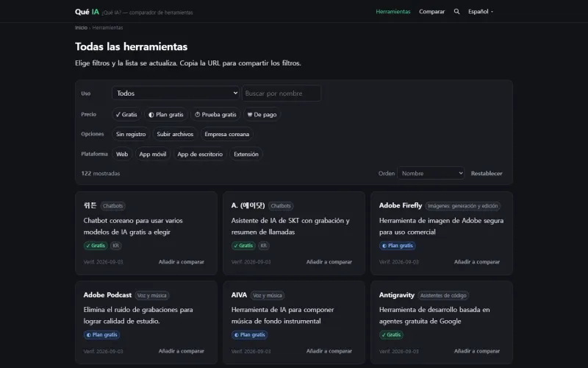Click the 122 mostradas result count
588x368 pixels.
[101, 173]
